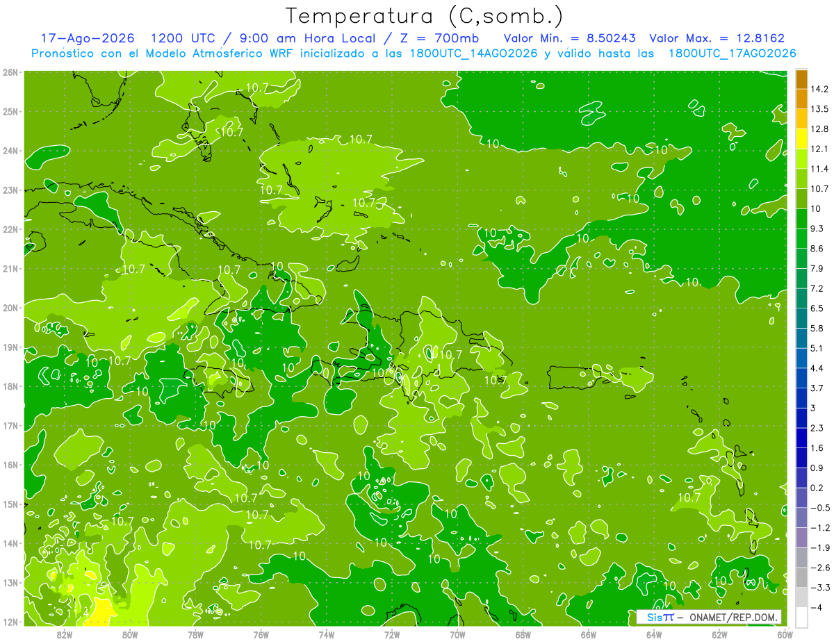Click the "12.1" color scale label
Viewport: 834px width, 644px height.
pyautogui.click(x=819, y=149)
